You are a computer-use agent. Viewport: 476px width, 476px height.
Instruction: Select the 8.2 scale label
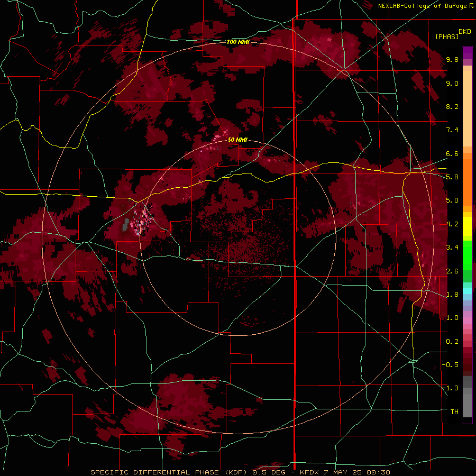click(452, 106)
